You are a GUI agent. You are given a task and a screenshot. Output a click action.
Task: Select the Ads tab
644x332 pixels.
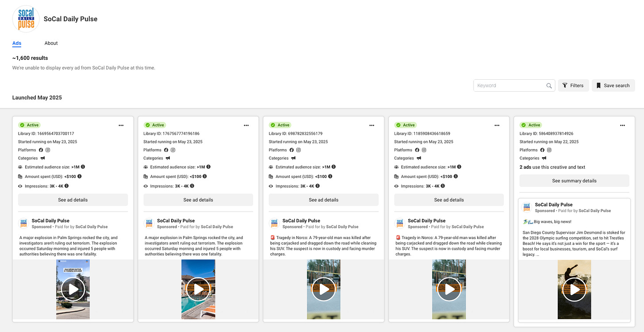(17, 43)
